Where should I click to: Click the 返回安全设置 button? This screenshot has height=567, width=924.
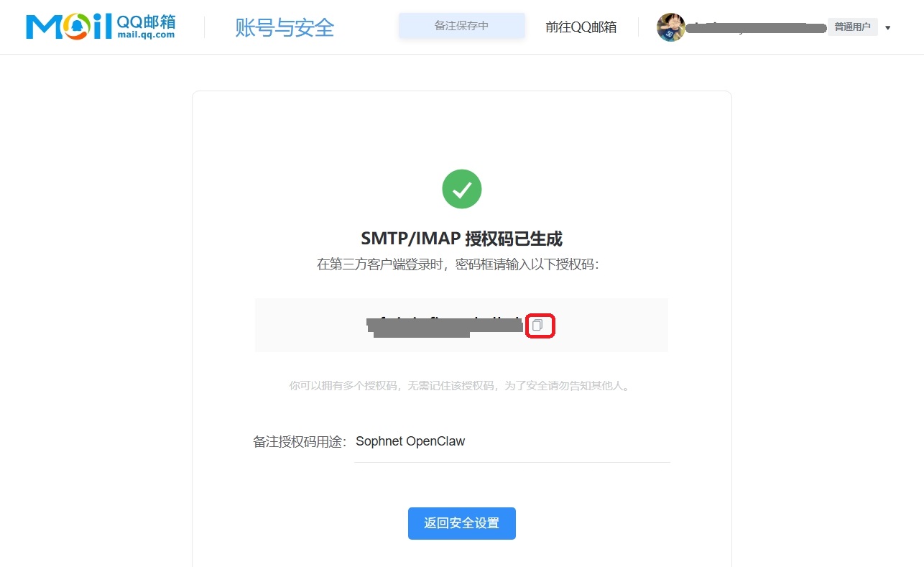pyautogui.click(x=462, y=523)
